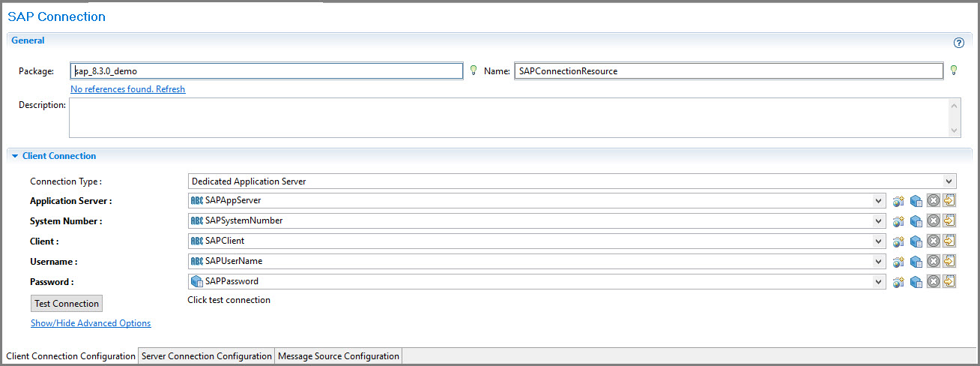
Task: Switch to Client Connection Configuration tab
Action: coord(70,356)
